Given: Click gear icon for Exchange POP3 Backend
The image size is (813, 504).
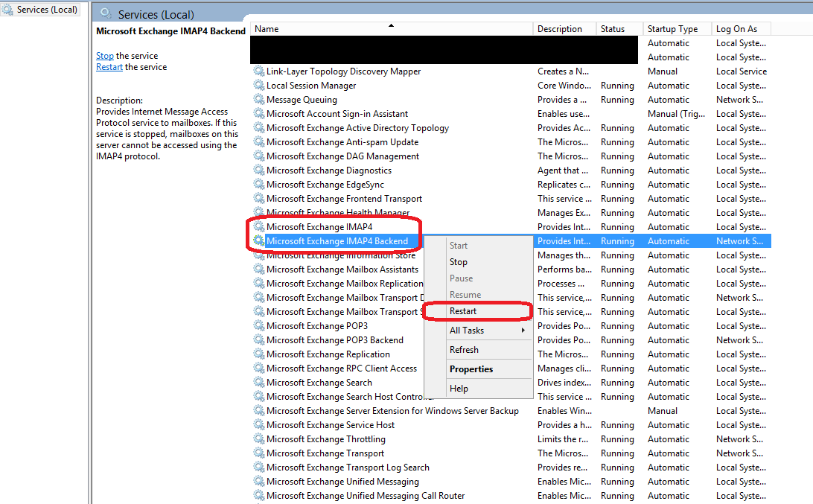Looking at the screenshot, I should pos(259,339).
